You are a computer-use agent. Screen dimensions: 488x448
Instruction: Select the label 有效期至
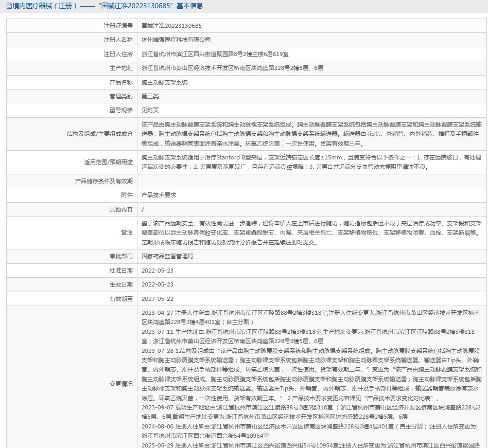(121, 299)
